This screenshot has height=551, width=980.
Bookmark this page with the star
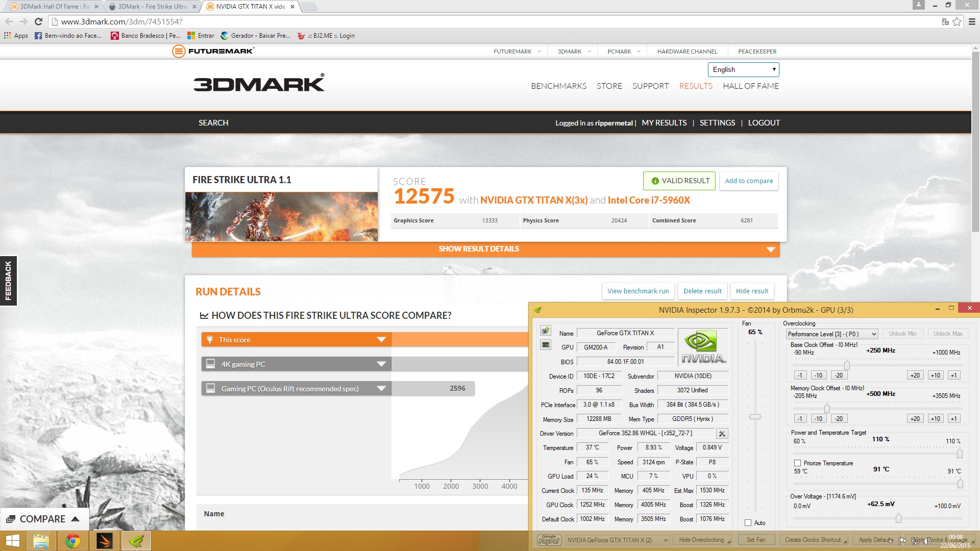click(x=957, y=21)
